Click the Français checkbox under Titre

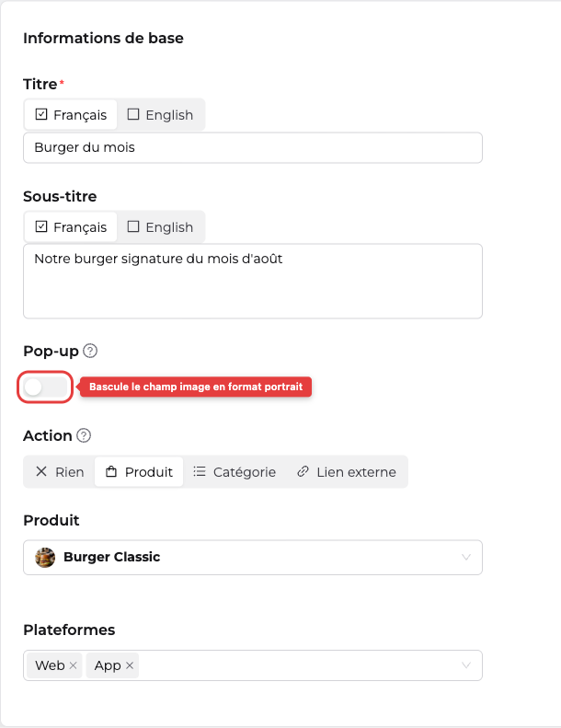click(x=41, y=114)
